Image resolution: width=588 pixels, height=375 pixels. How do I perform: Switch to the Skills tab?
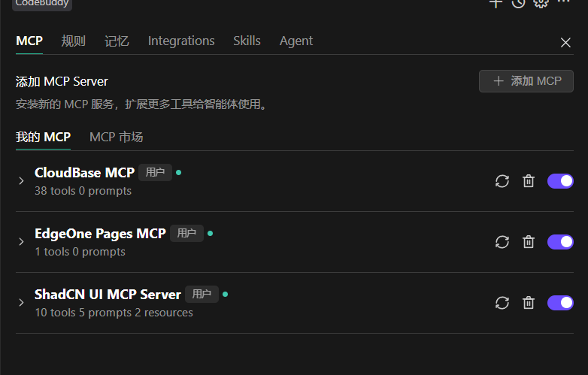pos(247,41)
